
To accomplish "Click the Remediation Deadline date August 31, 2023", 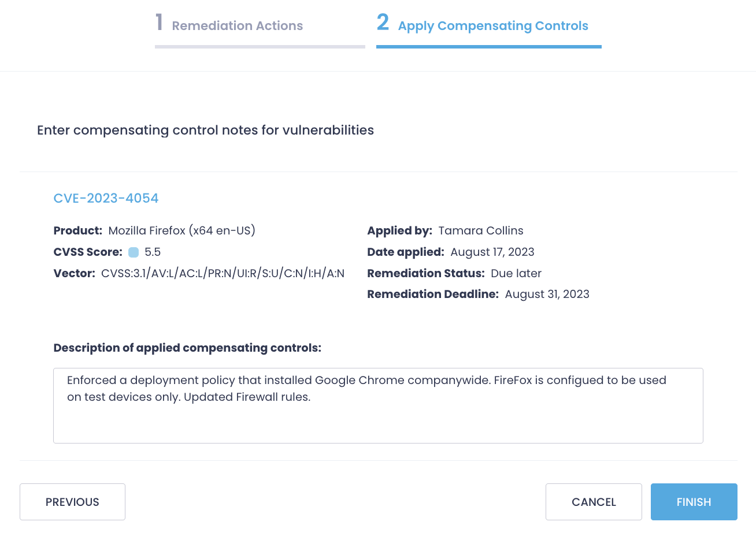I will [x=547, y=294].
